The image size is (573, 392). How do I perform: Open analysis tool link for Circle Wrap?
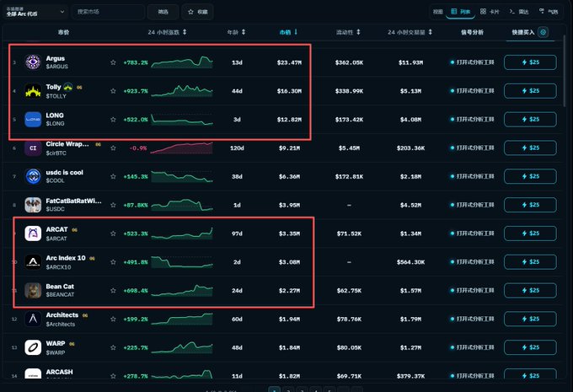(x=472, y=148)
